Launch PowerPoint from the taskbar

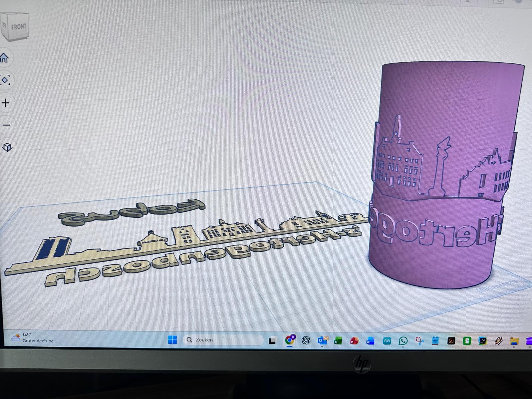click(354, 340)
